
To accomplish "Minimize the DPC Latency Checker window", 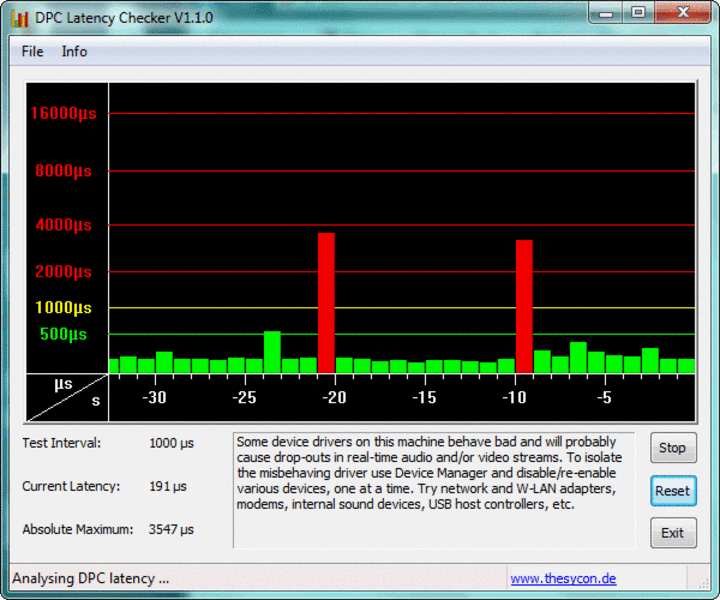I will coord(604,13).
